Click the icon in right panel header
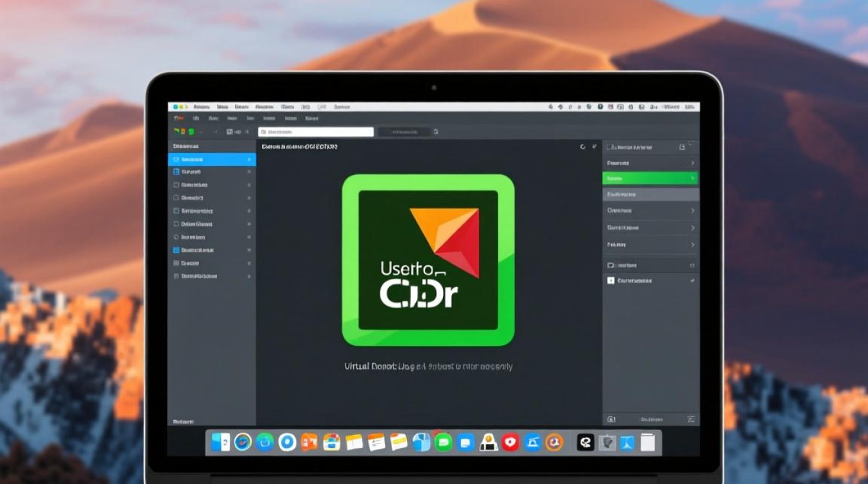Image resolution: width=868 pixels, height=484 pixels. coord(682,147)
